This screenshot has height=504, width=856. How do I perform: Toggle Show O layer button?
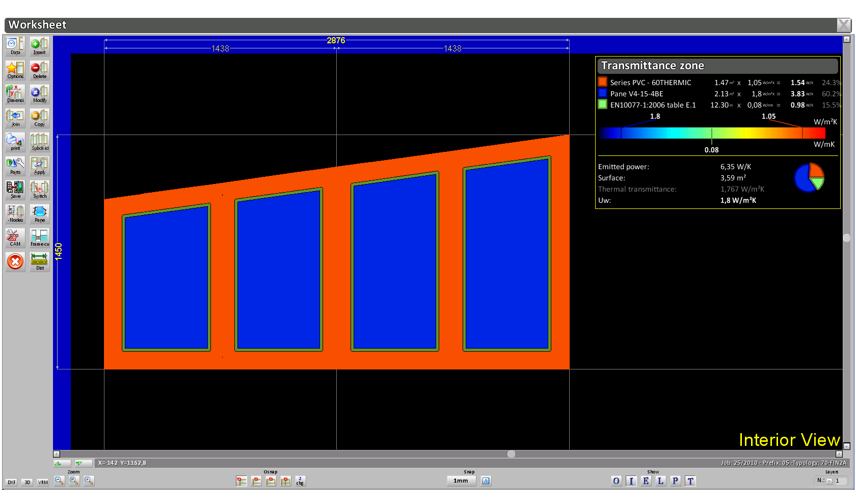[x=616, y=481]
